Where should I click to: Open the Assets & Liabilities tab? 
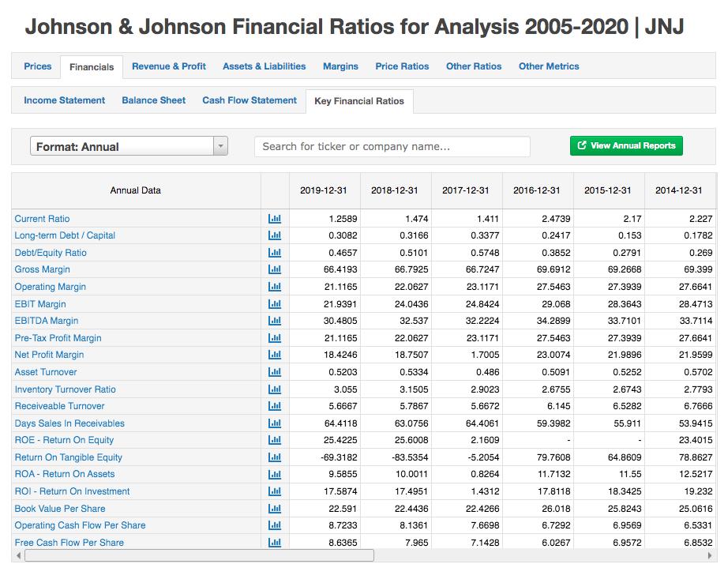tap(265, 66)
